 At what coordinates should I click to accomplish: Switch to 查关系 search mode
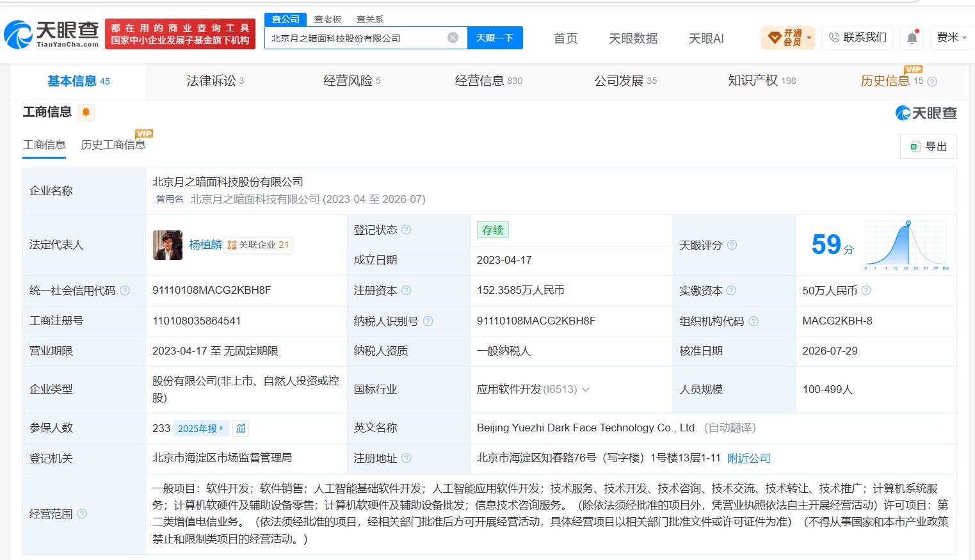pos(370,19)
